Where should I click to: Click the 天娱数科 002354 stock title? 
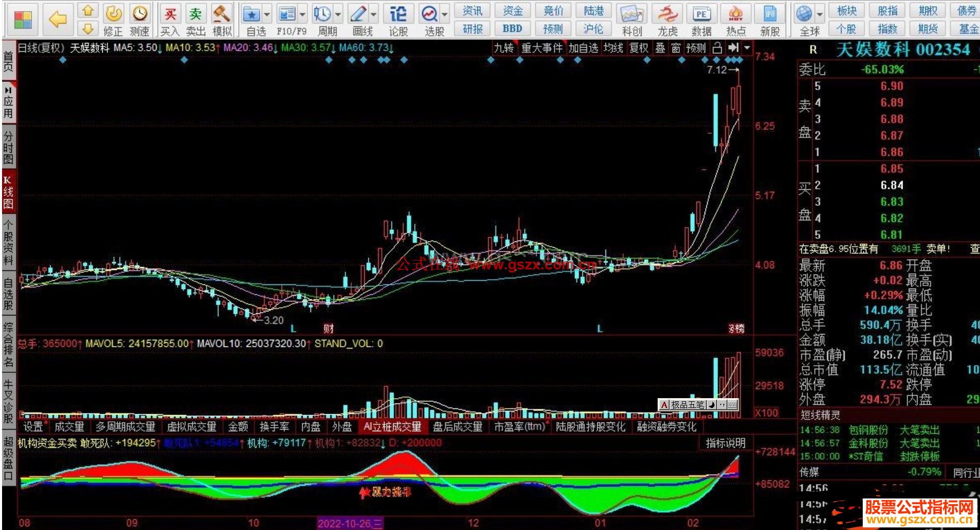pyautogui.click(x=903, y=50)
